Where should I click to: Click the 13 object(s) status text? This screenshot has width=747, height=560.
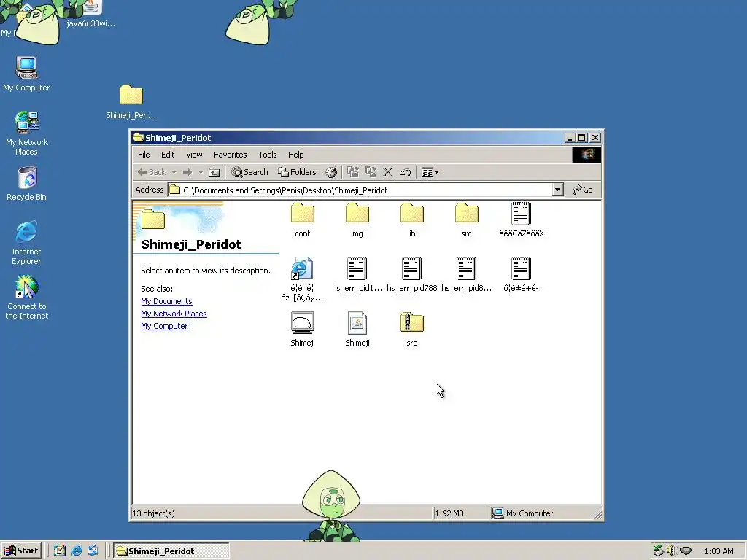tap(154, 513)
